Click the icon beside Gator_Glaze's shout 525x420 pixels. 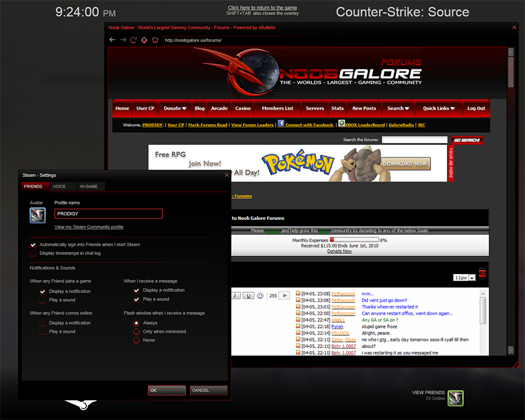coord(298,339)
